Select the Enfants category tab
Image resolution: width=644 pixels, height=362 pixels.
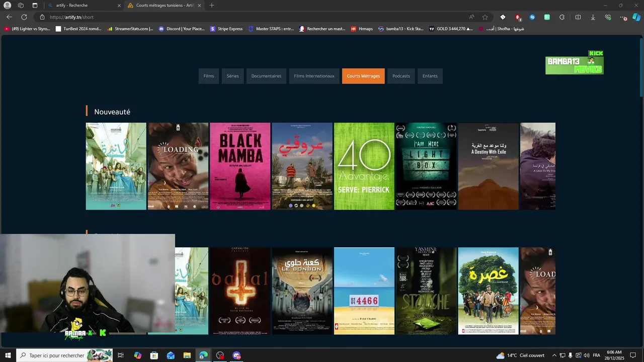click(430, 76)
